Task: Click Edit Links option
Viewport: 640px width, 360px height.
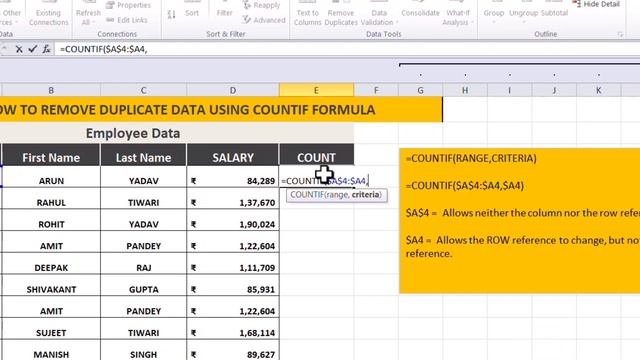Action: pos(127,20)
